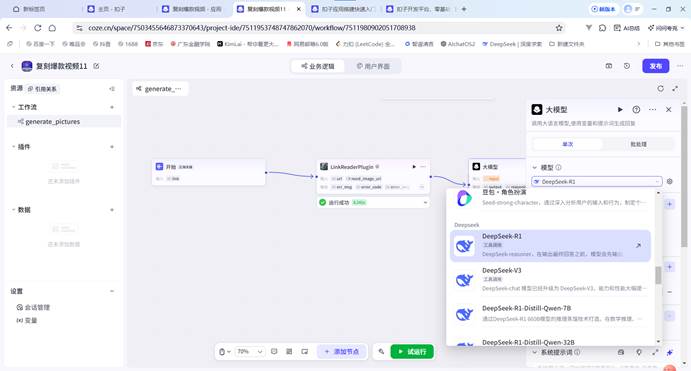Refresh the workflow canvas
The image size is (691, 371).
tap(660, 89)
